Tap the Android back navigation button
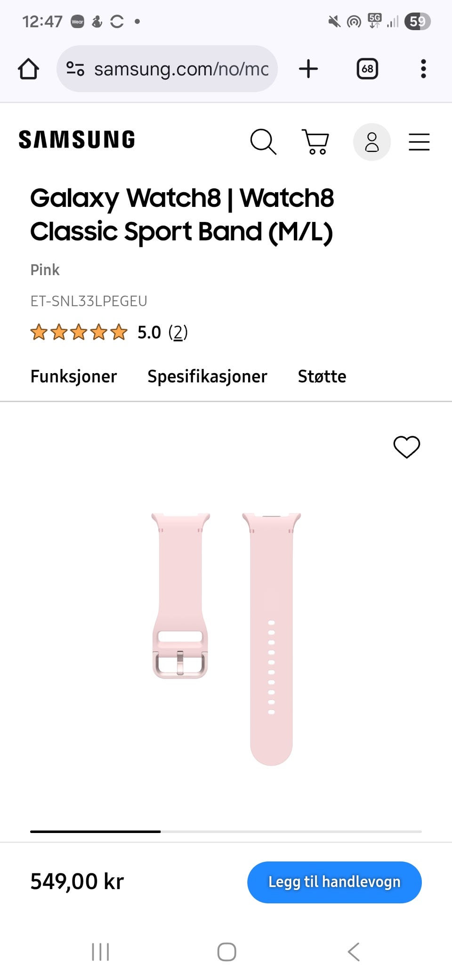 (x=354, y=952)
